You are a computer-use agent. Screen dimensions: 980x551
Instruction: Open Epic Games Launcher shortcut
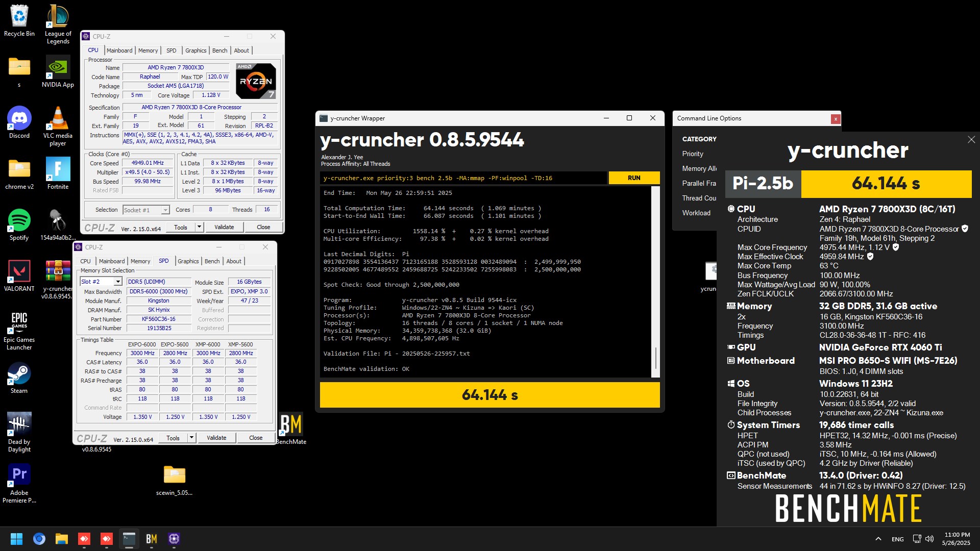click(19, 330)
